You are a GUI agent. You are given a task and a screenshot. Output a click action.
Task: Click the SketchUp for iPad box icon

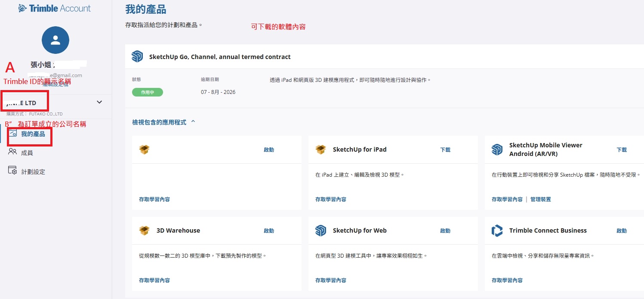pos(320,149)
